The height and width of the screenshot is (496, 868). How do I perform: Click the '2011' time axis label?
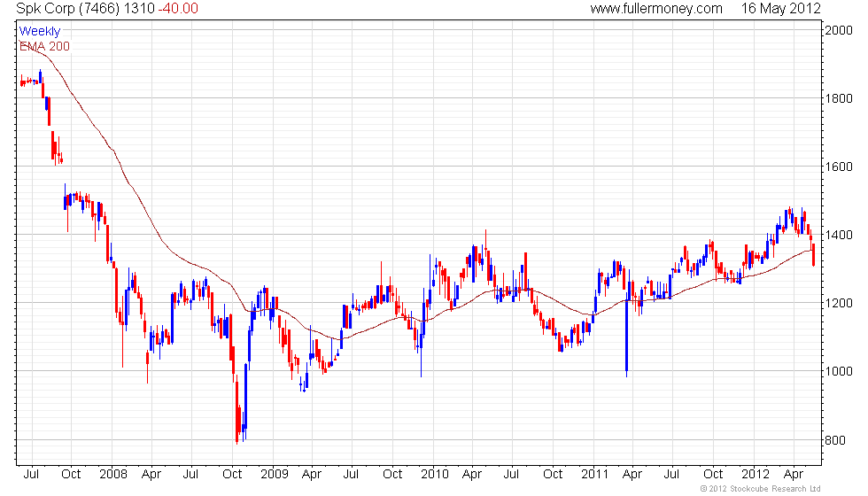tap(594, 475)
